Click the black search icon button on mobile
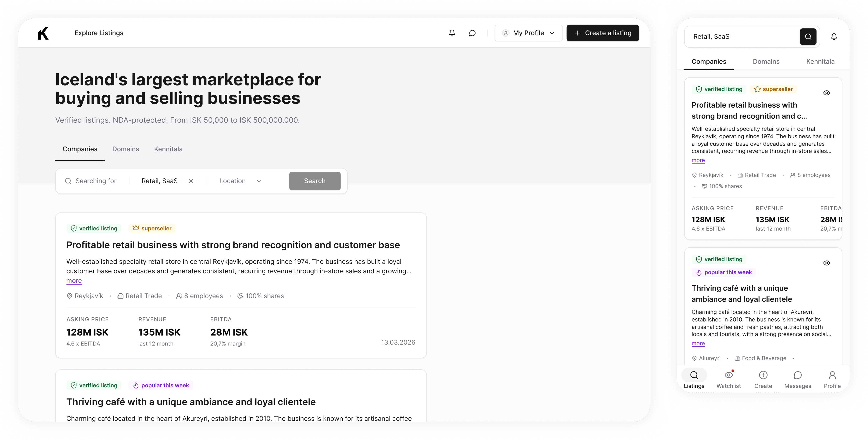 [808, 36]
